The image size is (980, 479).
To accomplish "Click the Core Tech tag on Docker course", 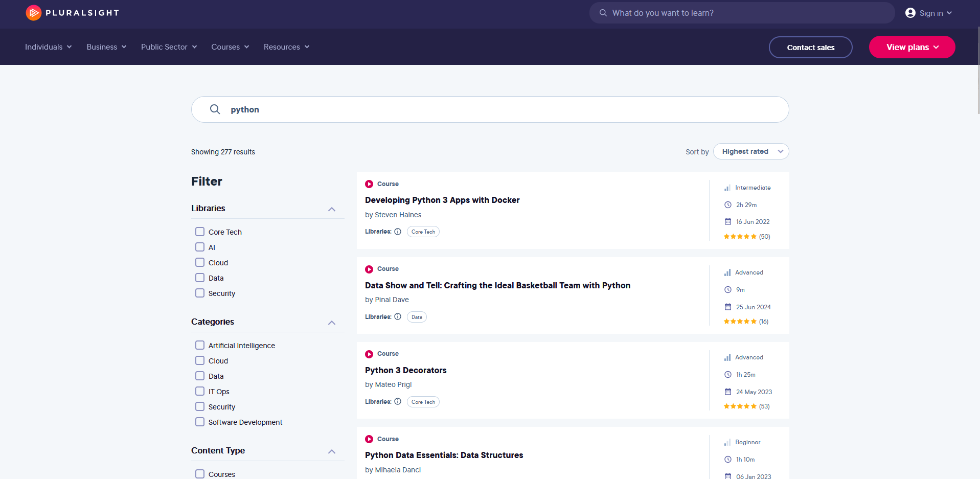I will [423, 232].
